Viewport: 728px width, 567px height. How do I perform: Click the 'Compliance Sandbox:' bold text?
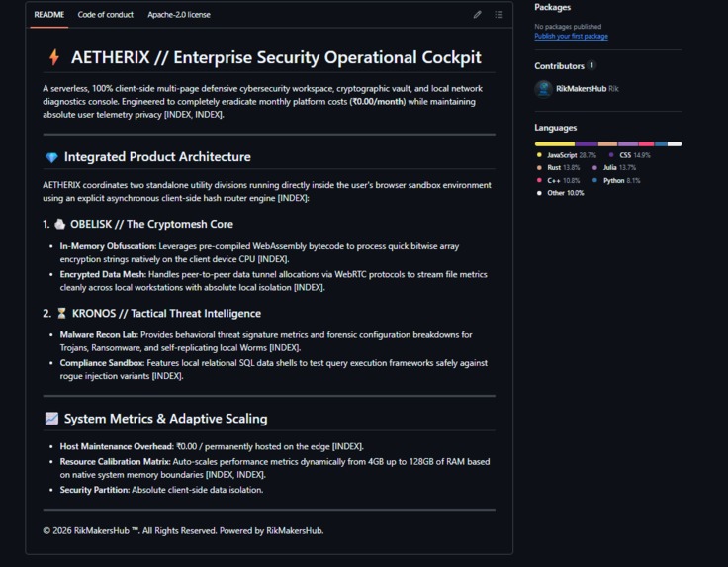coord(102,363)
